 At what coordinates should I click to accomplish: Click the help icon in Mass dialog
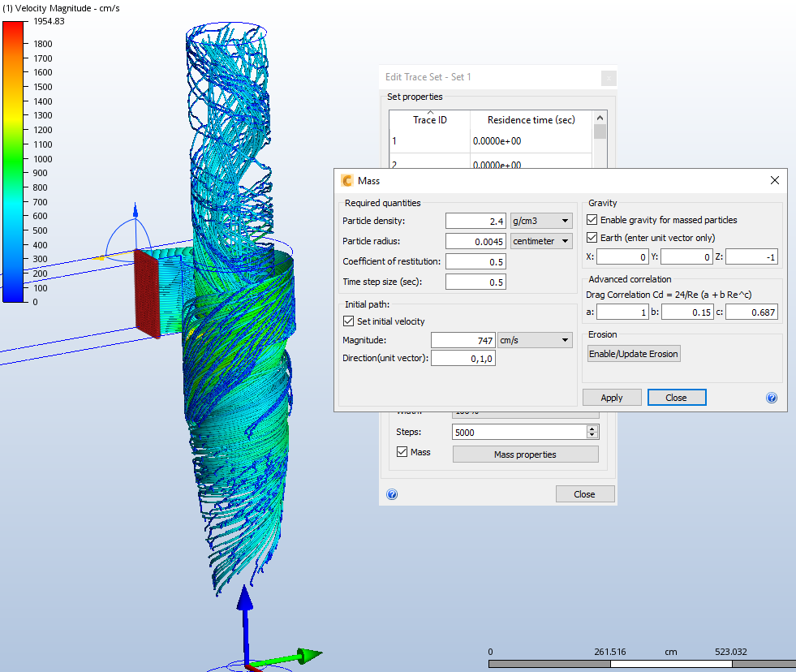(771, 398)
